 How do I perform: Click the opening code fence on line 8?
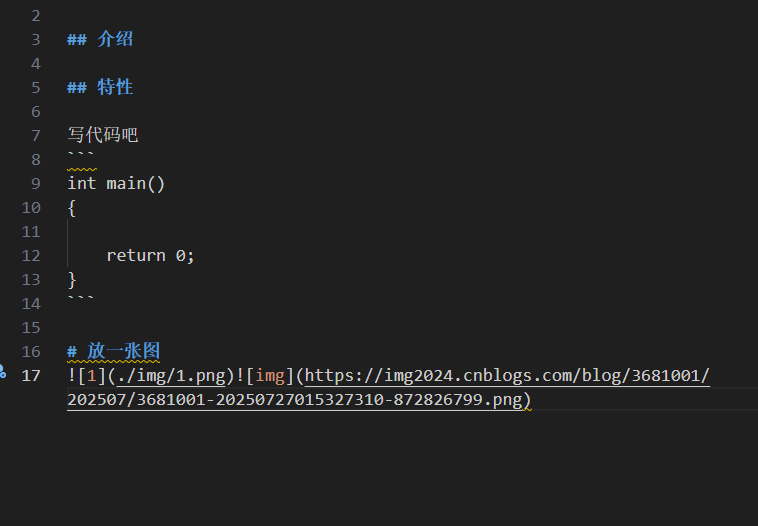(x=80, y=159)
